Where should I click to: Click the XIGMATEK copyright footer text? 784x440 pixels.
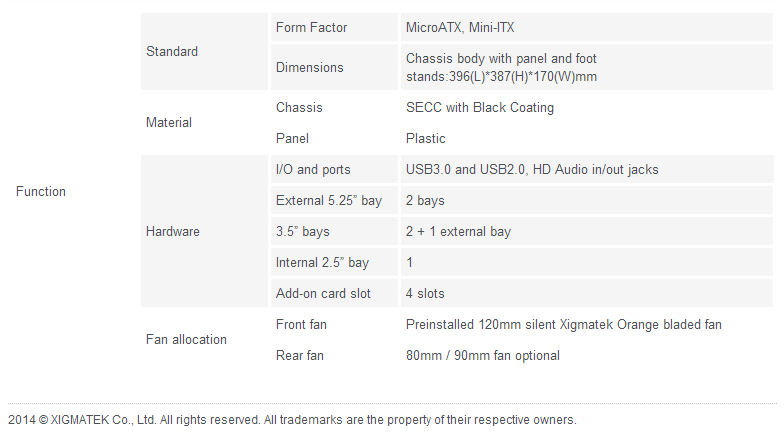292,419
